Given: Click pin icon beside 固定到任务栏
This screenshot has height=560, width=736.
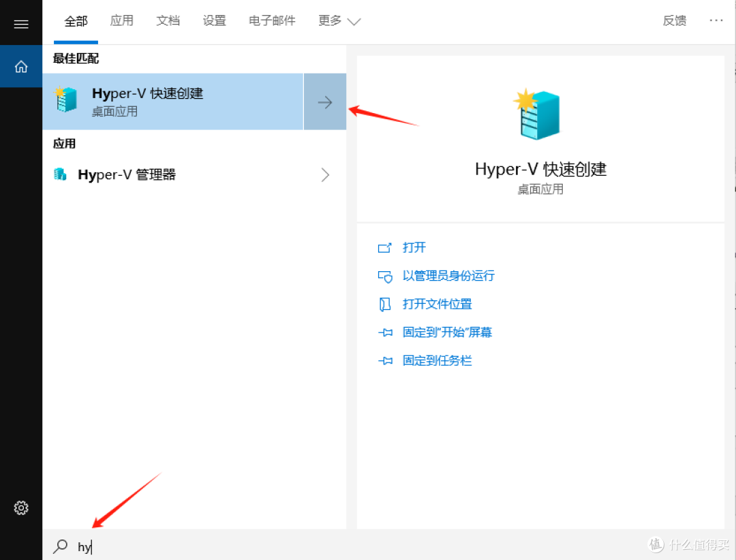Looking at the screenshot, I should [x=385, y=360].
